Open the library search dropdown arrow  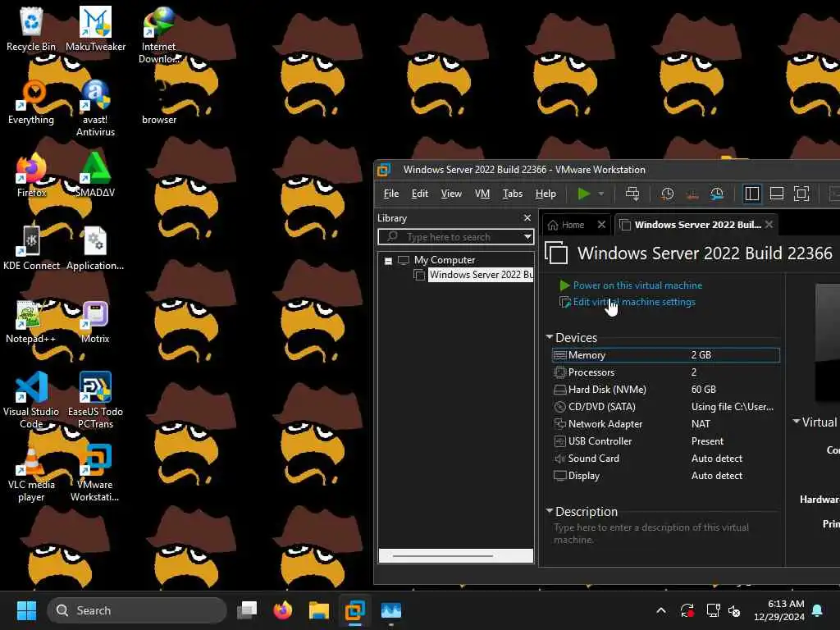click(527, 237)
